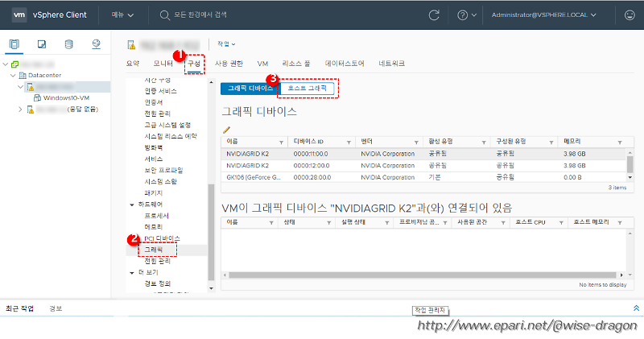644x339 pixels.
Task: Select the Datacenter icon in tree
Action: pos(23,75)
